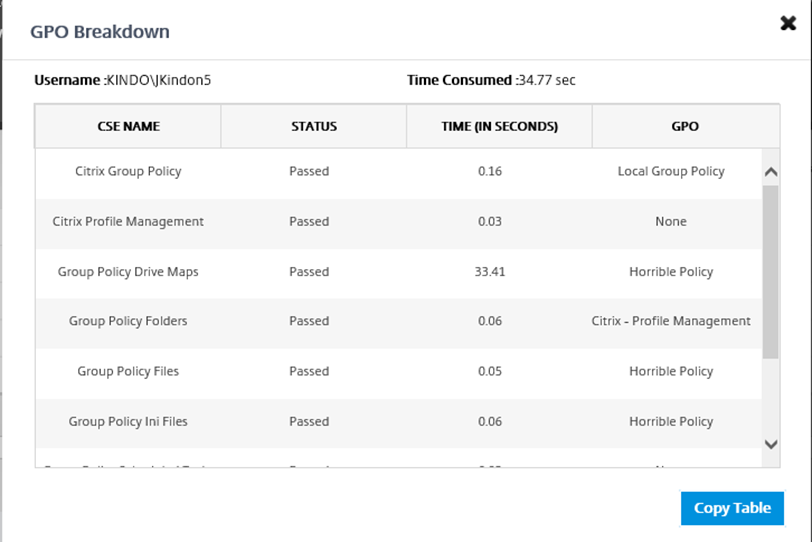Viewport: 812px width, 542px height.
Task: Select the Group Policy Files cell
Action: 128,371
